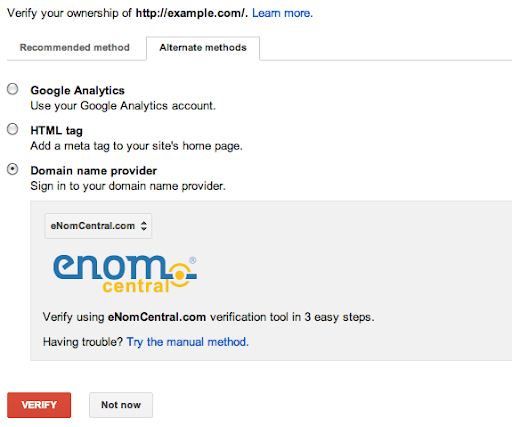Screen dimensions: 512x427
Task: Open the Try the manual method link
Action: point(188,342)
